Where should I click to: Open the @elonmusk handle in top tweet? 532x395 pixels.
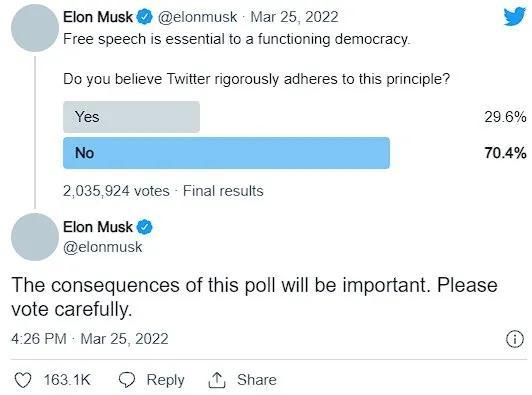click(x=197, y=17)
